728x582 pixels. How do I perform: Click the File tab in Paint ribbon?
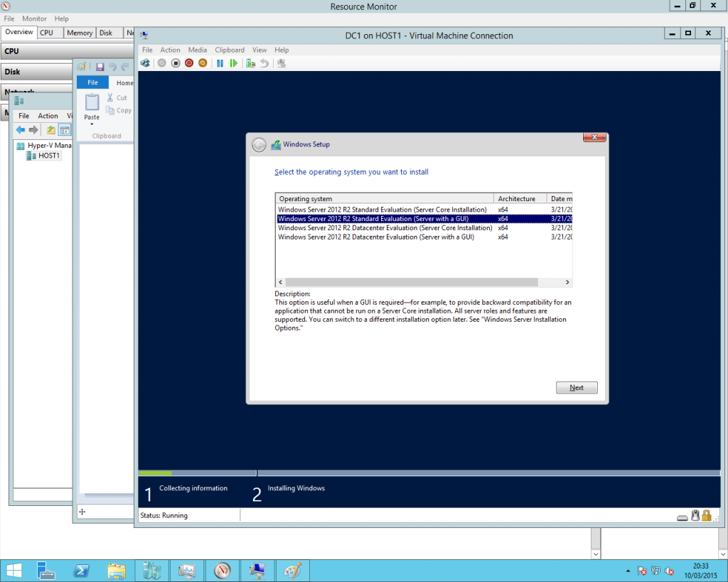92,82
